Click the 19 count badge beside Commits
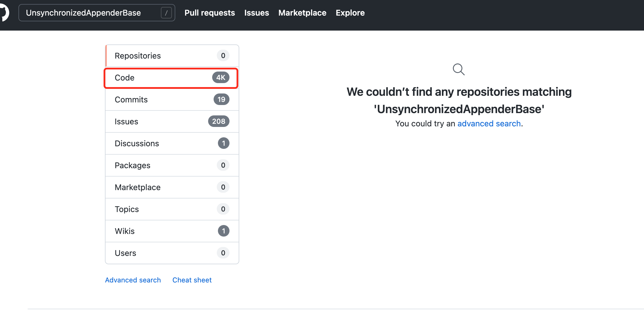Viewport: 644px width, 311px height. (x=221, y=99)
